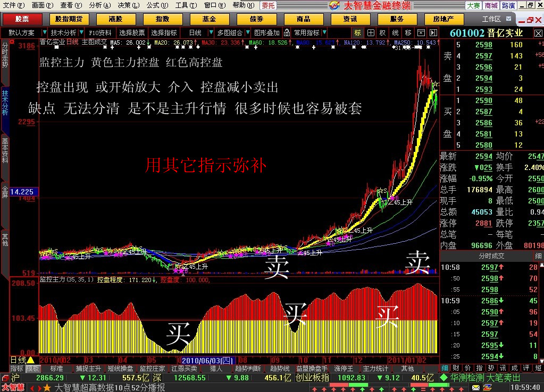Open the 细 detail tab
This screenshot has width=544, height=392.
tap(445, 368)
